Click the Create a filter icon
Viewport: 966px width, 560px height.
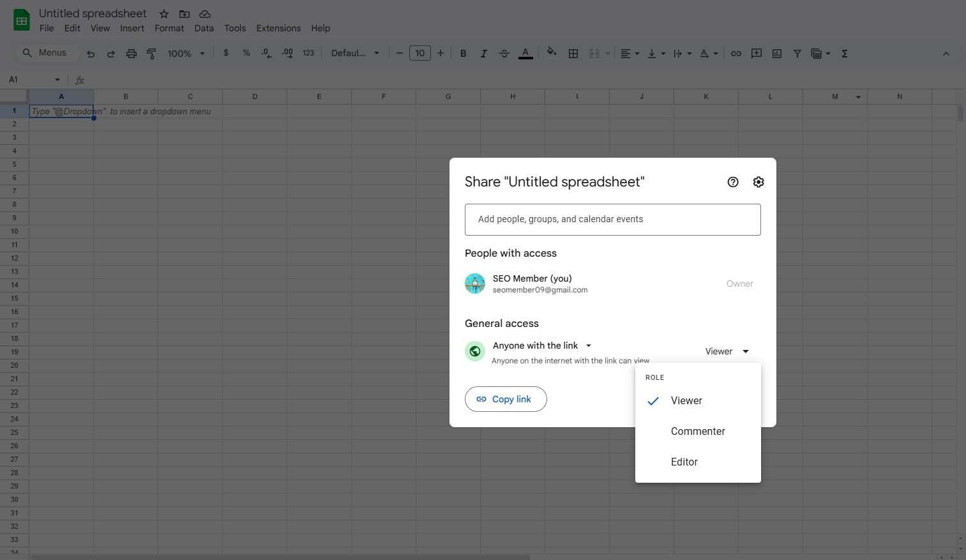797,54
